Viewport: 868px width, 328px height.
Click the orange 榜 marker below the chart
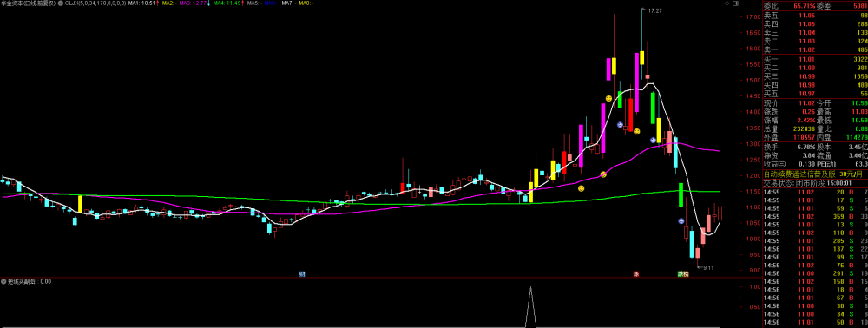coord(686,273)
